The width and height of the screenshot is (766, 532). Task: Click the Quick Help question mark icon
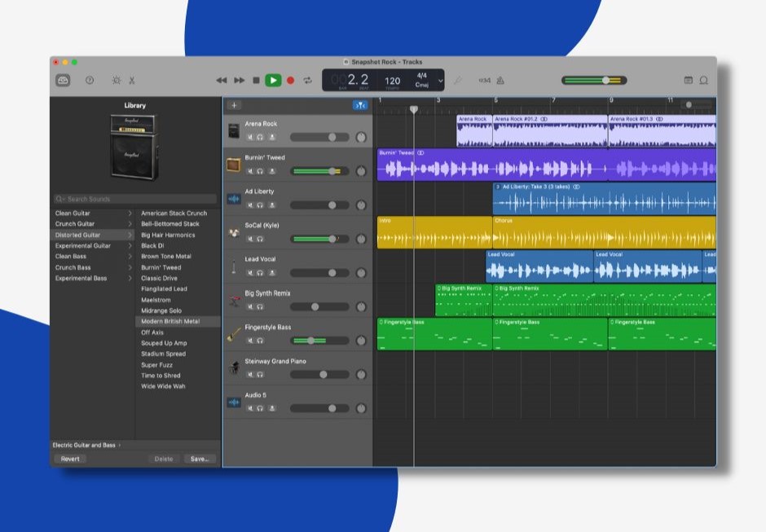[90, 81]
